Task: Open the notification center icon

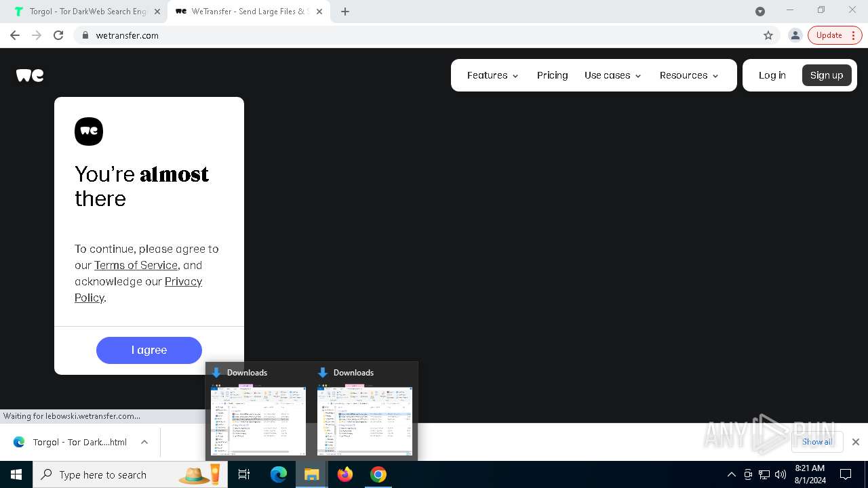Action: 846,474
